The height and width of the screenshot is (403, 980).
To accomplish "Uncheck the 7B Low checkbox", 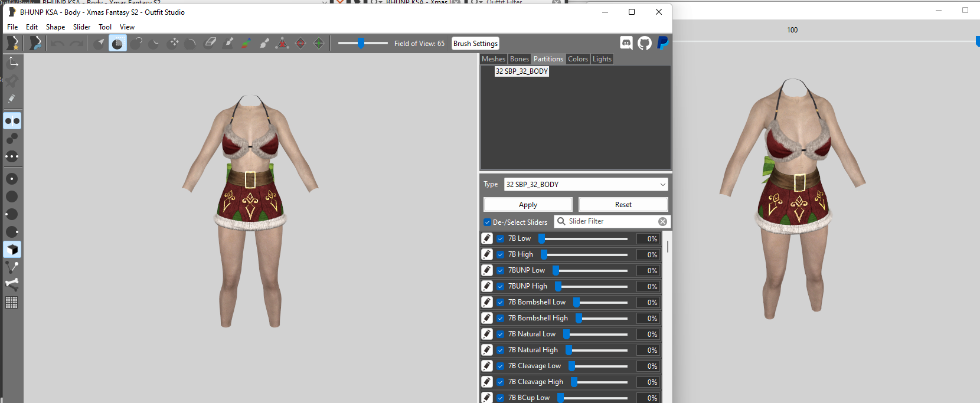I will click(501, 239).
